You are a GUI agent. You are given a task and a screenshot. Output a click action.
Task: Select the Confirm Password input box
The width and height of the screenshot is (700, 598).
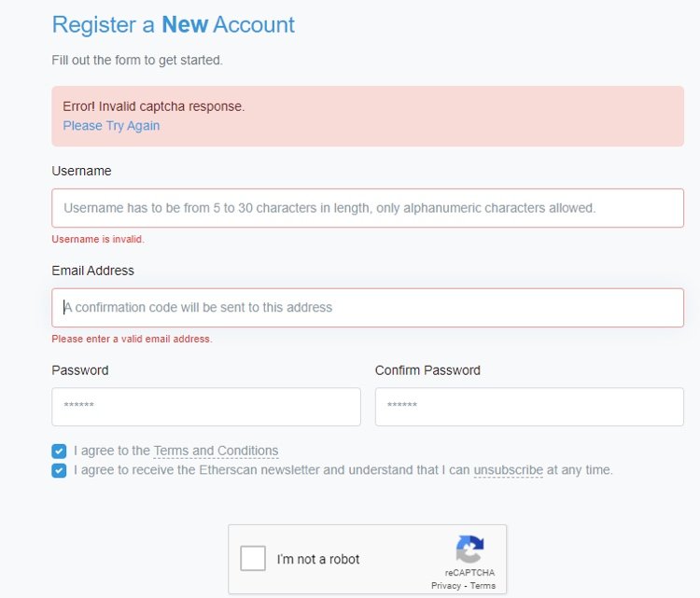pos(529,407)
